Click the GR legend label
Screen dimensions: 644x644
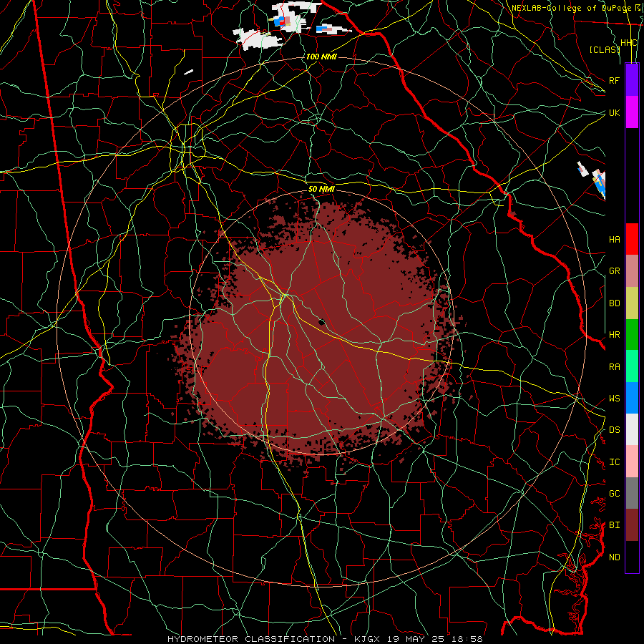point(614,271)
